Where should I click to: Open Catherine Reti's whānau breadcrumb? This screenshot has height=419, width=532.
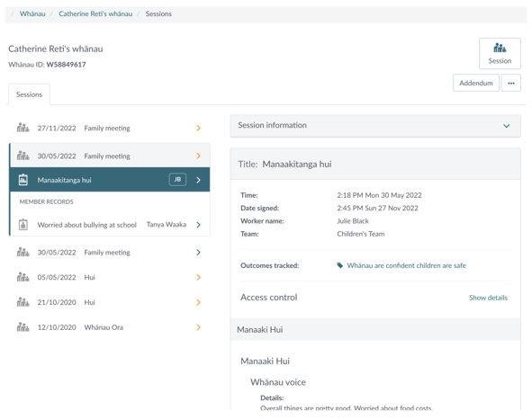tap(95, 13)
